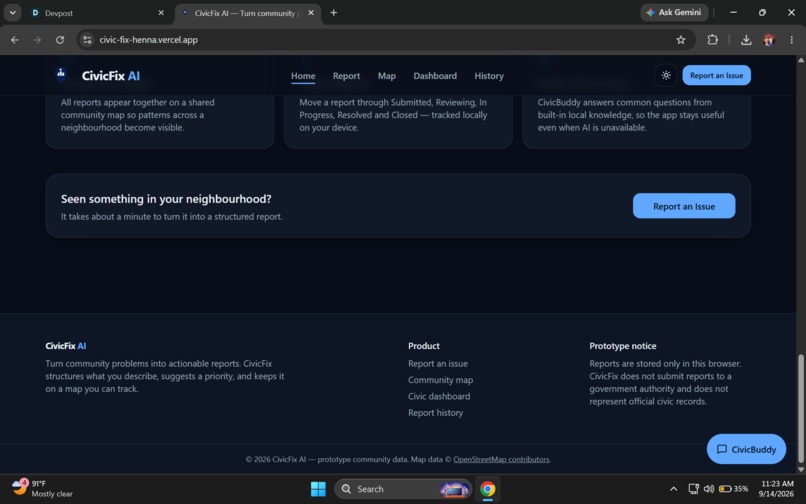
Task: Open a new browser tab
Action: point(334,13)
